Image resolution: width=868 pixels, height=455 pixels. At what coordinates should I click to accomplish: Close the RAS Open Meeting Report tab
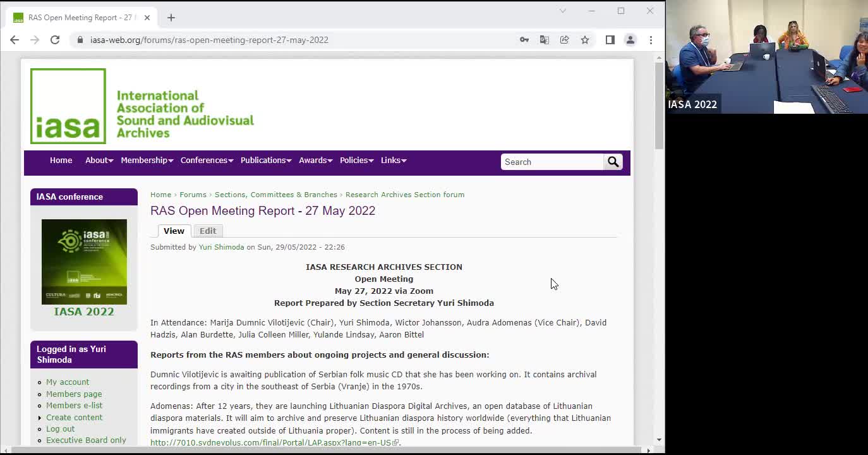click(x=147, y=18)
